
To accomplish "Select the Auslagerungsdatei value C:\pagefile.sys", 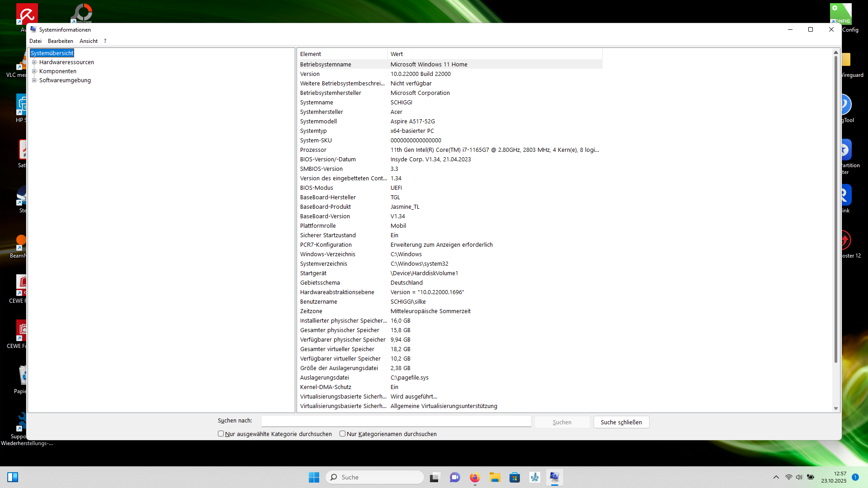I will click(410, 378).
